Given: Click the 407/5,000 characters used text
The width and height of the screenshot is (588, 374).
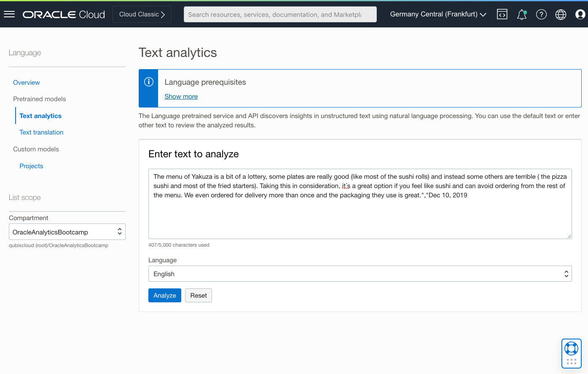Looking at the screenshot, I should point(179,245).
